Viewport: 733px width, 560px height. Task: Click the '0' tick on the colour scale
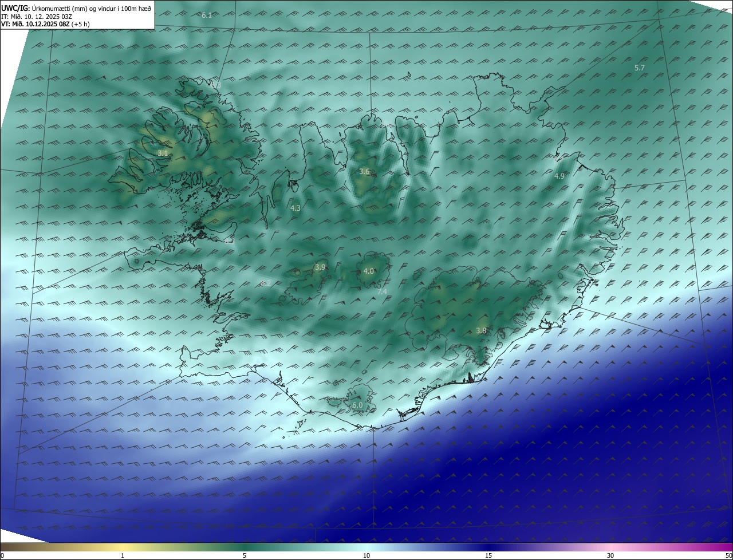2,555
